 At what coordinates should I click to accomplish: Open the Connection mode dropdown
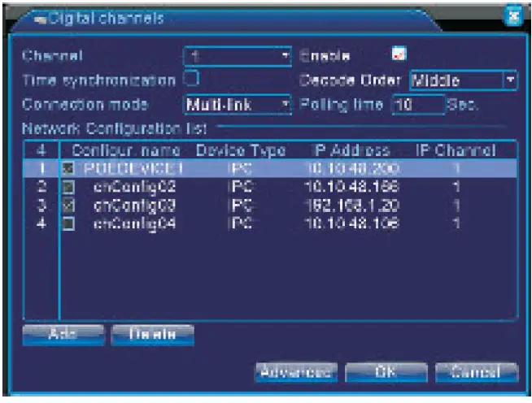(x=238, y=105)
